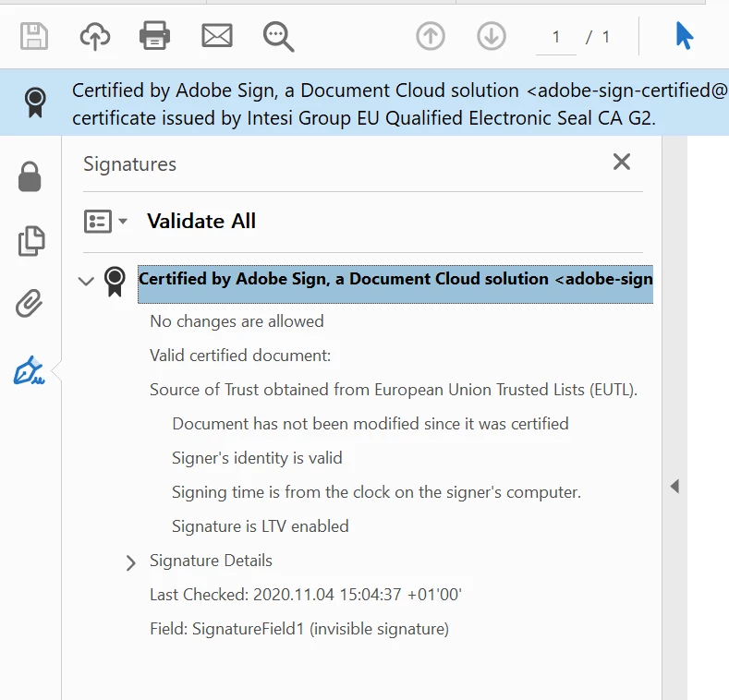Screen dimensions: 729x700
Task: Click the 'Source of Trust obtained' line
Action: 394,390
